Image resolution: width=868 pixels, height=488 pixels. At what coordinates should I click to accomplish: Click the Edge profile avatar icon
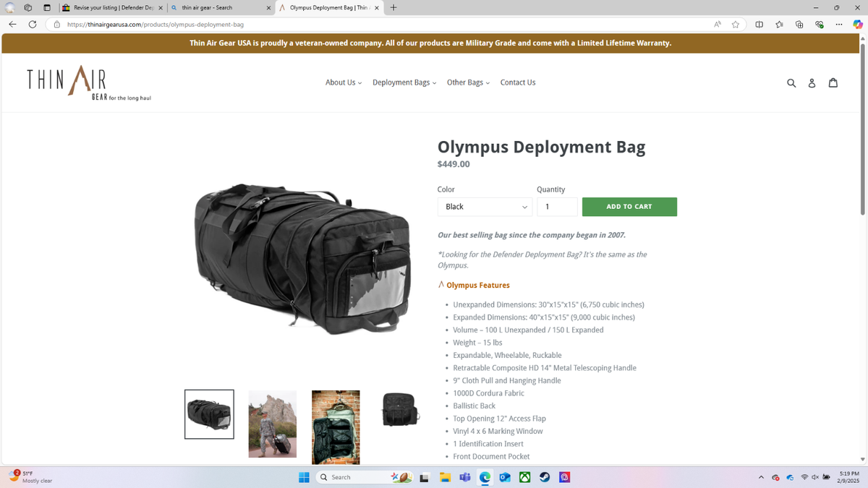(10, 8)
